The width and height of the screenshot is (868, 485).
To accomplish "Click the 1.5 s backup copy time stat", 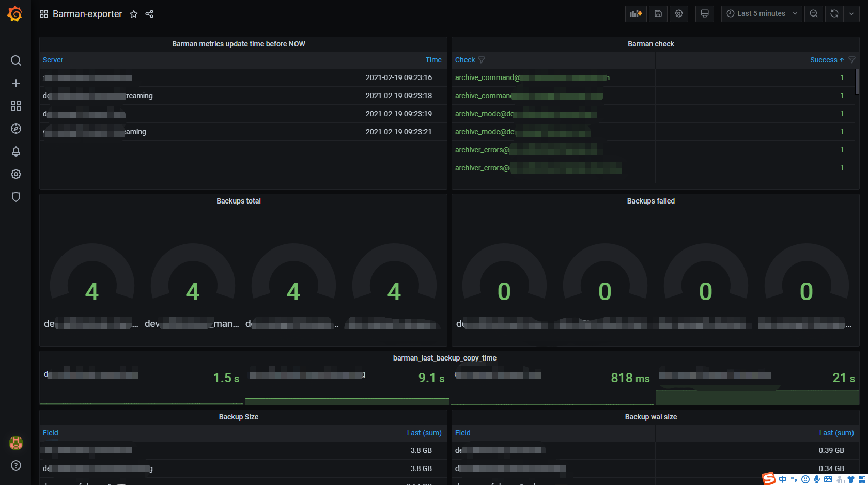I will point(226,378).
